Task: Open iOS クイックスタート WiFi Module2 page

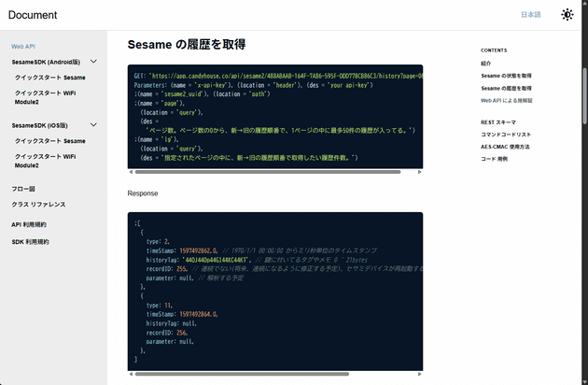Action: pyautogui.click(x=45, y=161)
